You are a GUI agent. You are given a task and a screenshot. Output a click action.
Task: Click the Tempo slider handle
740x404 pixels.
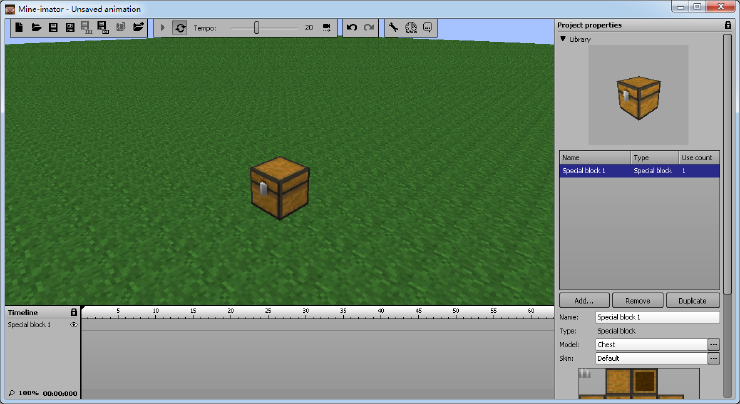(x=256, y=27)
